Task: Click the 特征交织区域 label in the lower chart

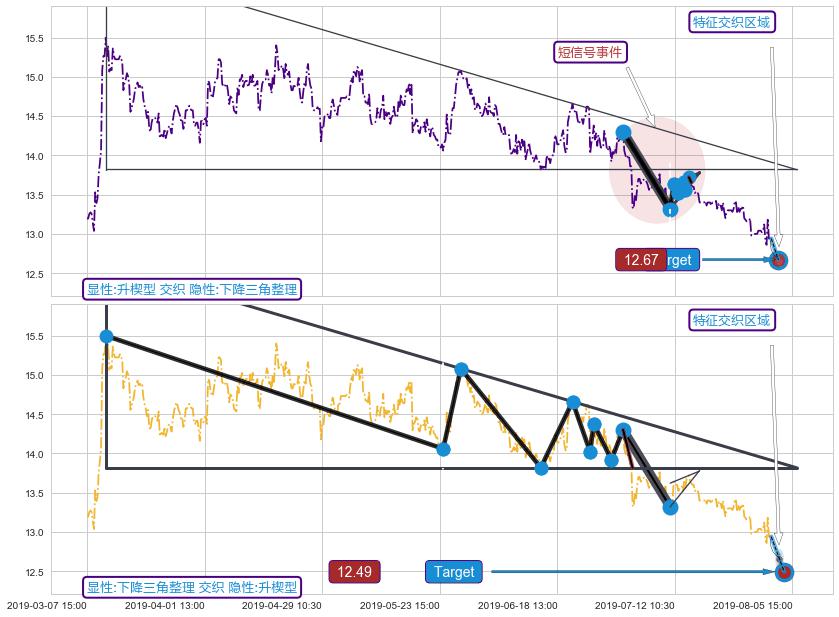Action: tap(732, 320)
